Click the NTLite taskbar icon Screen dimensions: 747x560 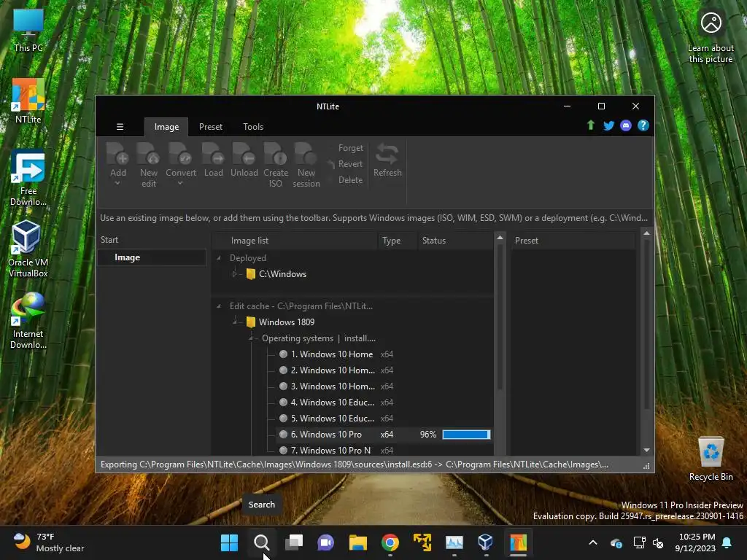click(x=519, y=542)
